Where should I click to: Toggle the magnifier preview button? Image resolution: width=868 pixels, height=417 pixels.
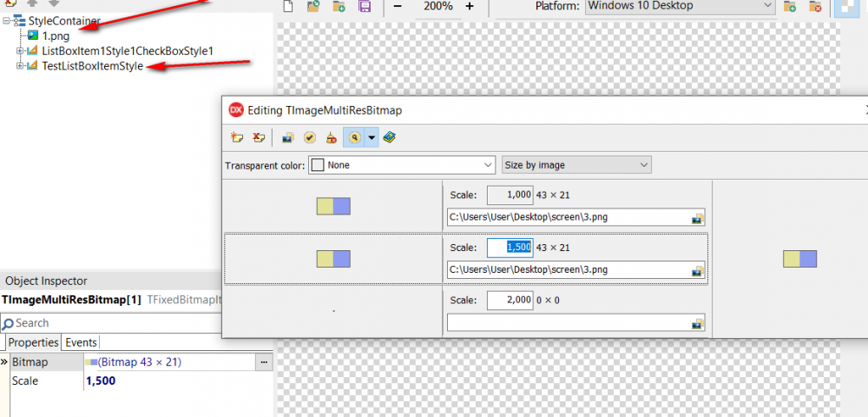click(354, 137)
